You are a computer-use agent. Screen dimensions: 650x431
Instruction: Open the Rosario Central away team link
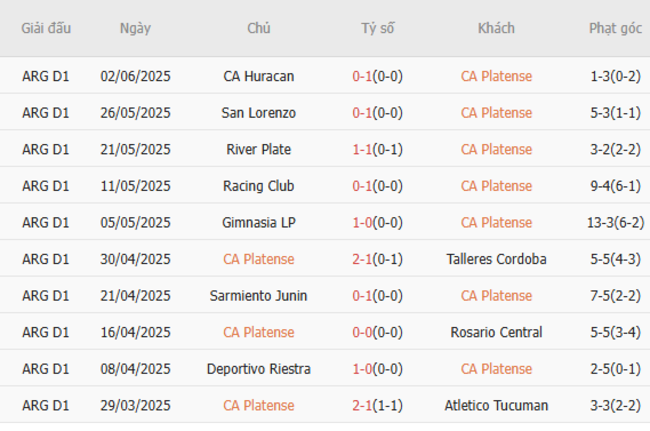[x=496, y=332]
